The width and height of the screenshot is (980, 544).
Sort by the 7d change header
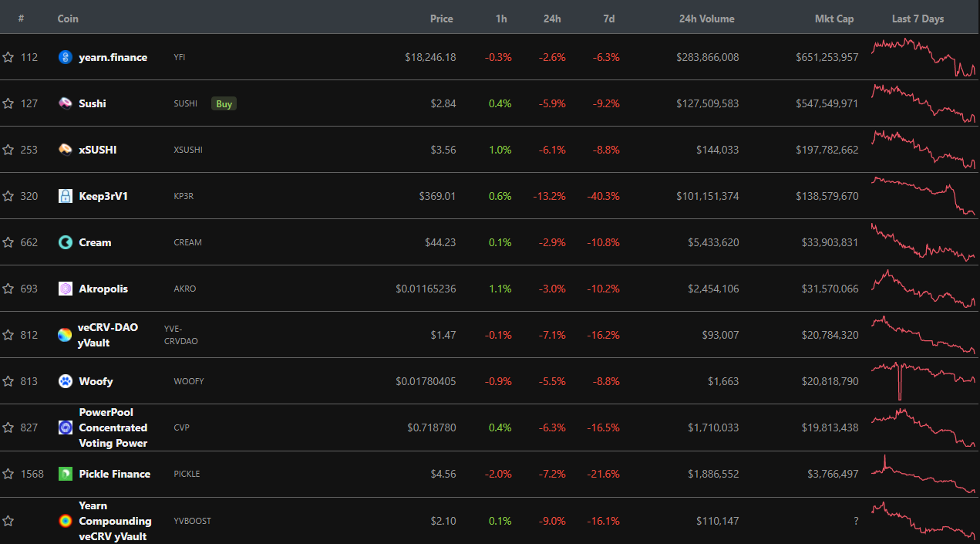[x=608, y=19]
